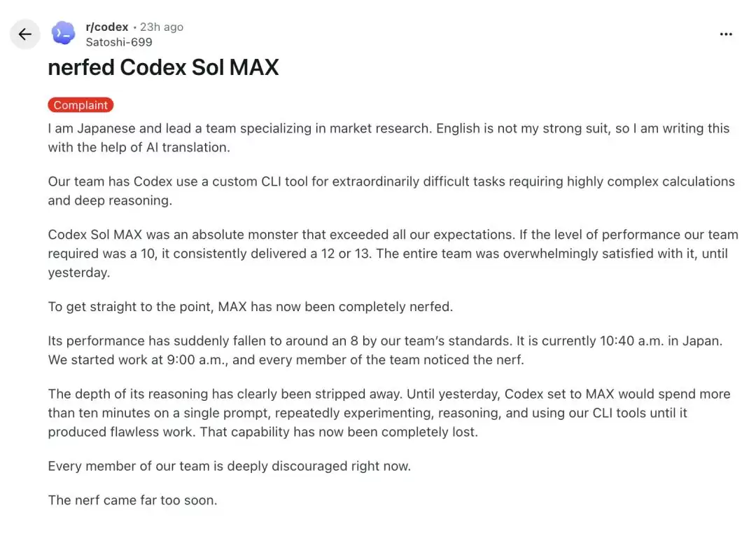This screenshot has width=756, height=536.
Task: Open the r/codex community avatar
Action: click(64, 34)
